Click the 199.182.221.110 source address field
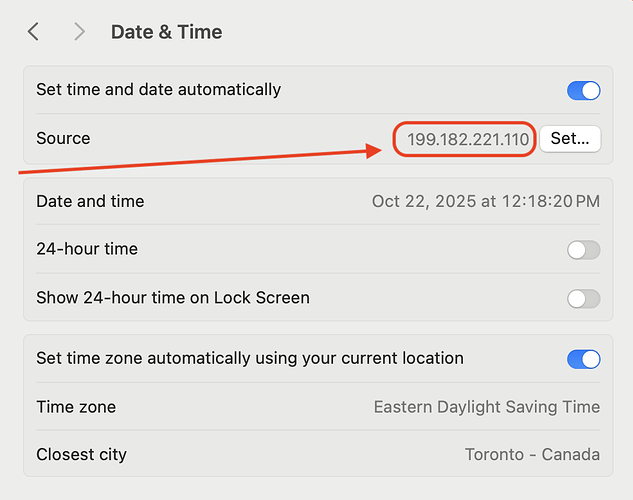This screenshot has height=500, width=633. click(467, 139)
